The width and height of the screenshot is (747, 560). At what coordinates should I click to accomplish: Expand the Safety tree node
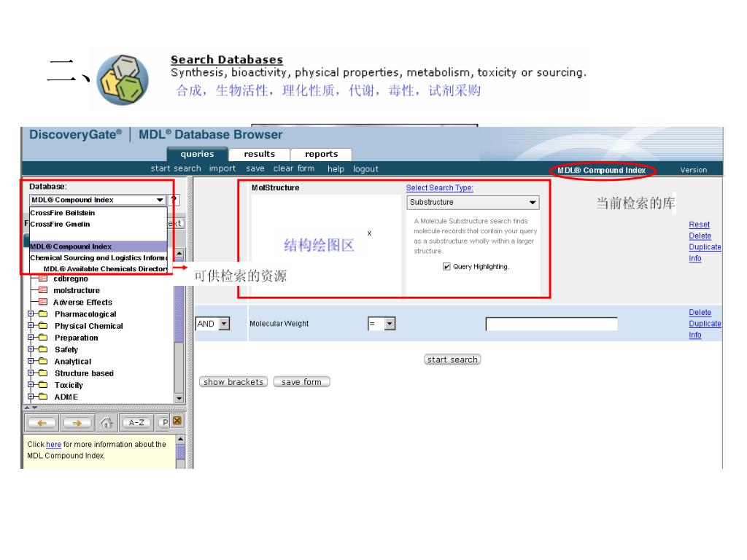click(31, 349)
